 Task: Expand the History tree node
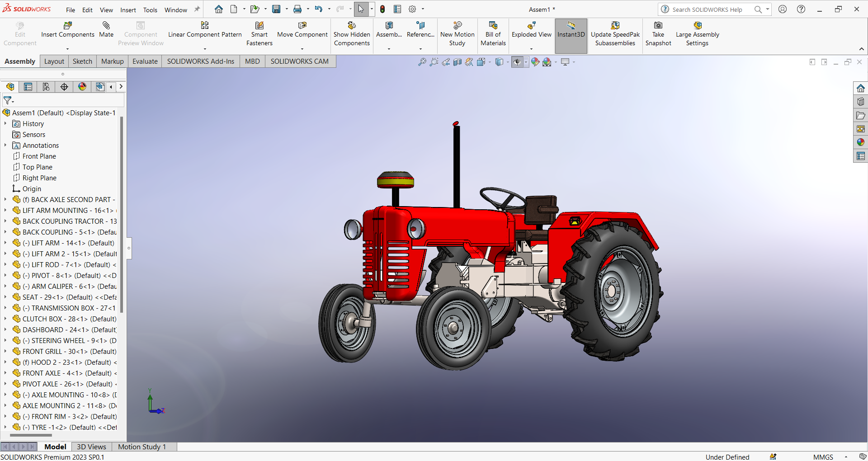coord(5,123)
